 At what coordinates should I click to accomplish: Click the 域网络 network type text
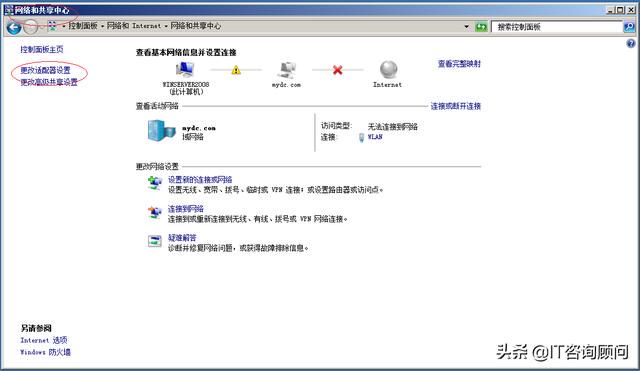tap(193, 137)
